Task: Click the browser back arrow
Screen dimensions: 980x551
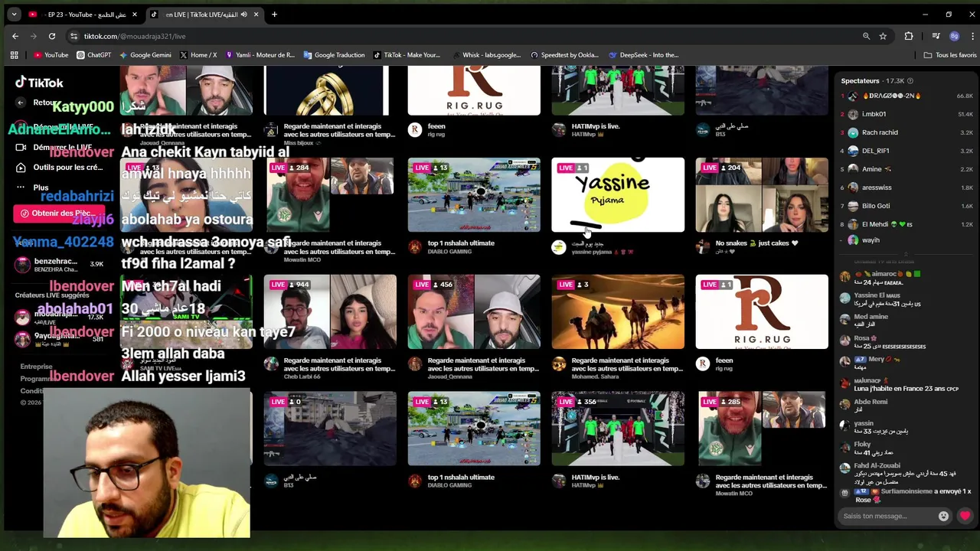Action: click(x=15, y=36)
